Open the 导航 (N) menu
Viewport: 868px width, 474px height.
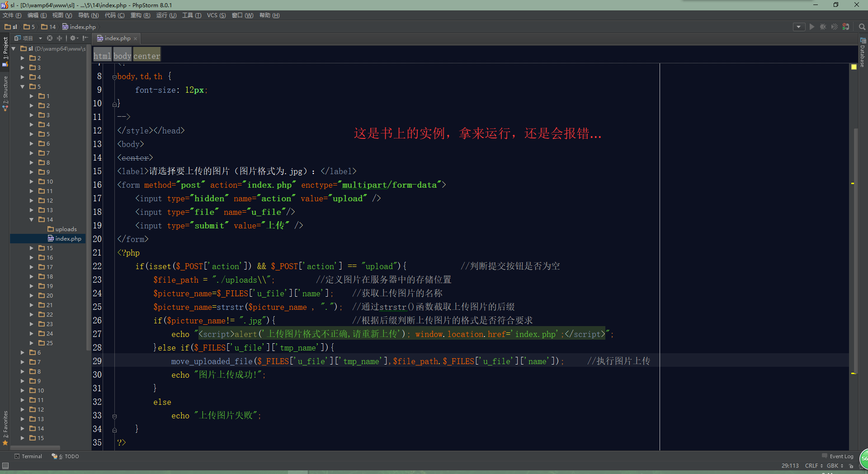coord(88,15)
